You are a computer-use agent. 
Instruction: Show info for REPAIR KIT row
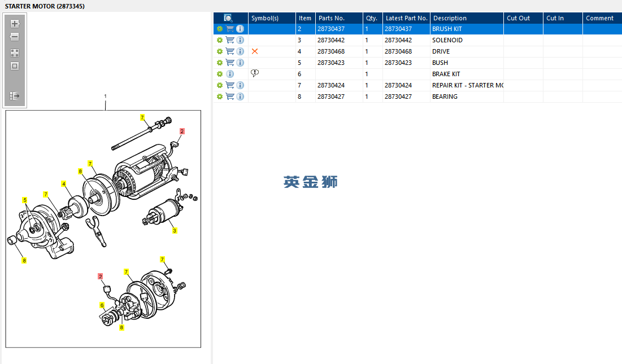click(x=240, y=85)
